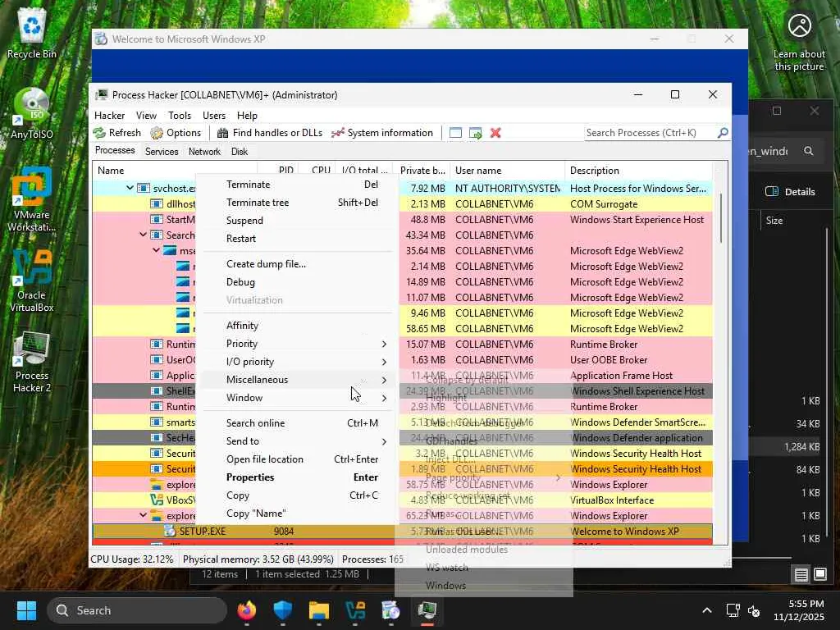Click the dllhost process icon
This screenshot has width=840, height=630.
coord(157,203)
